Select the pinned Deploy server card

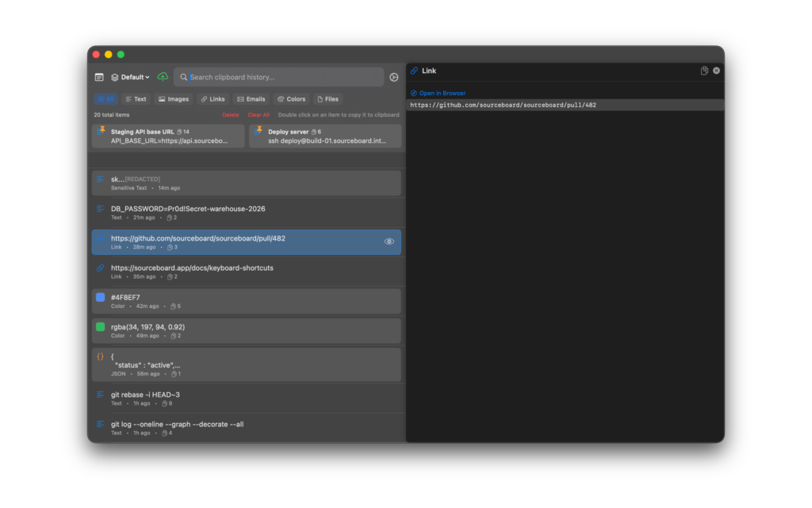[x=325, y=136]
